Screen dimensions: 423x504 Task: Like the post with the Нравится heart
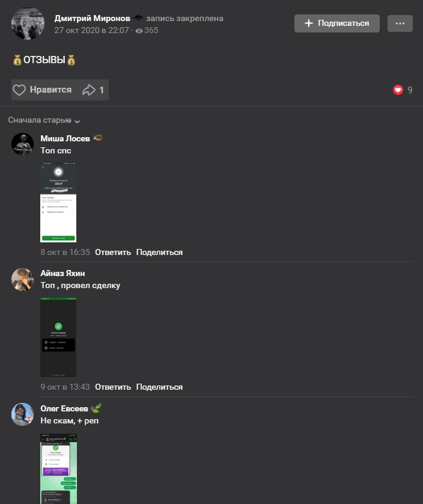click(43, 90)
